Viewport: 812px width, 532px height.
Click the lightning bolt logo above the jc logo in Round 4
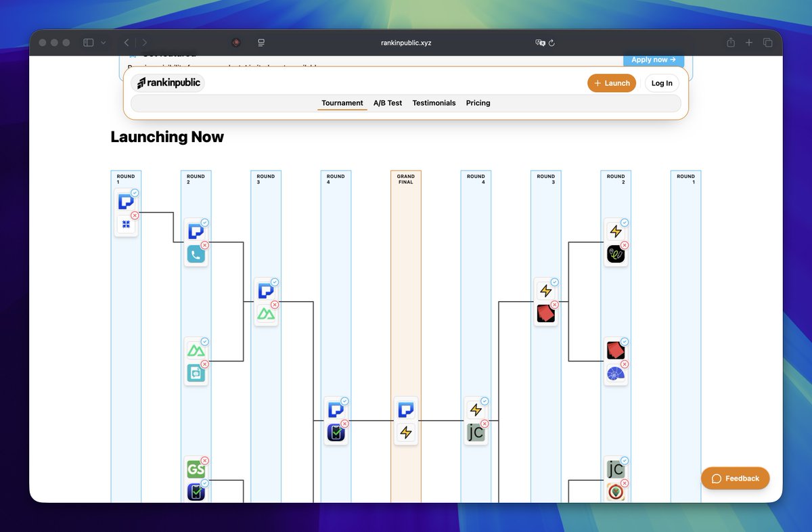pyautogui.click(x=476, y=410)
